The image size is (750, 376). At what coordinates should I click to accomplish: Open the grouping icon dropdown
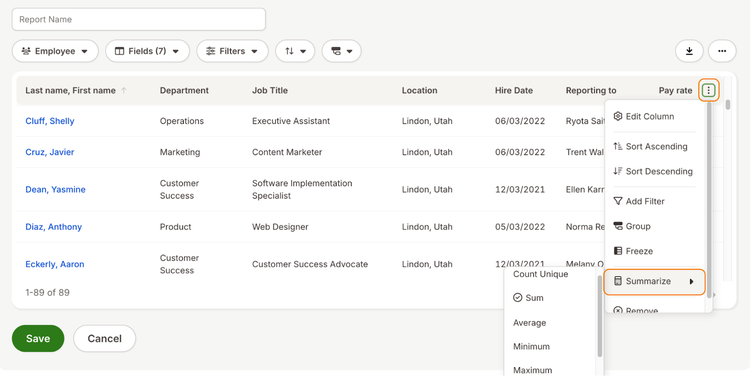tap(342, 51)
